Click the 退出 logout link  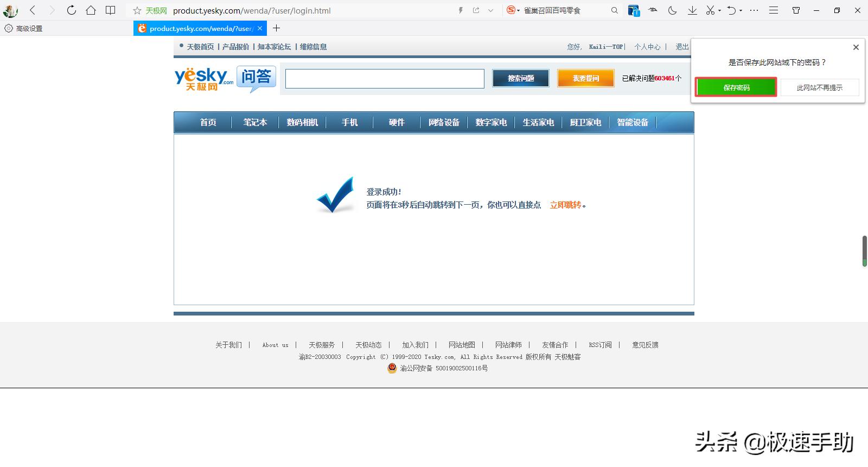(682, 47)
